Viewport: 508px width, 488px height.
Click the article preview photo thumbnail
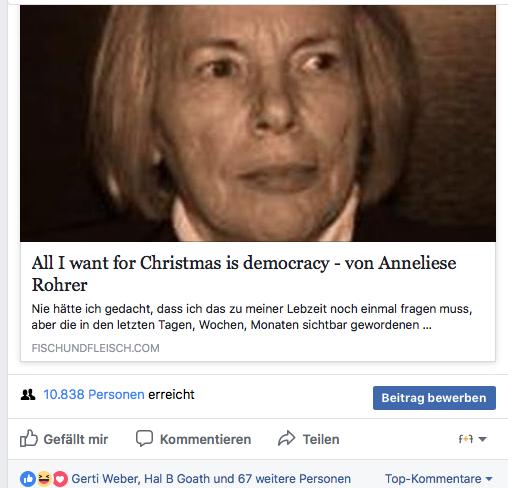258,123
